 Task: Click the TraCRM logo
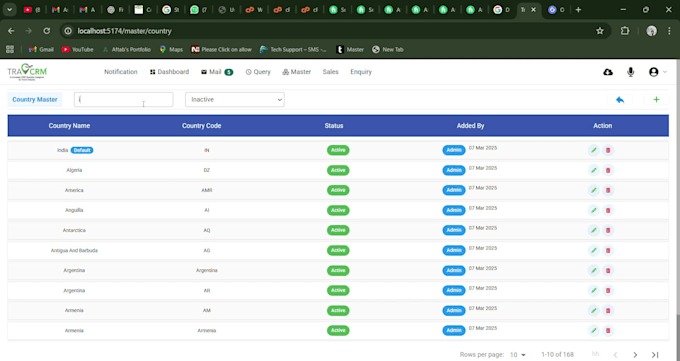click(x=27, y=72)
